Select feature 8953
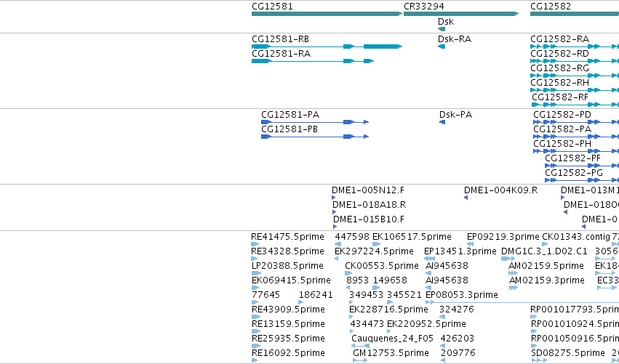619x364 pixels. (x=357, y=280)
